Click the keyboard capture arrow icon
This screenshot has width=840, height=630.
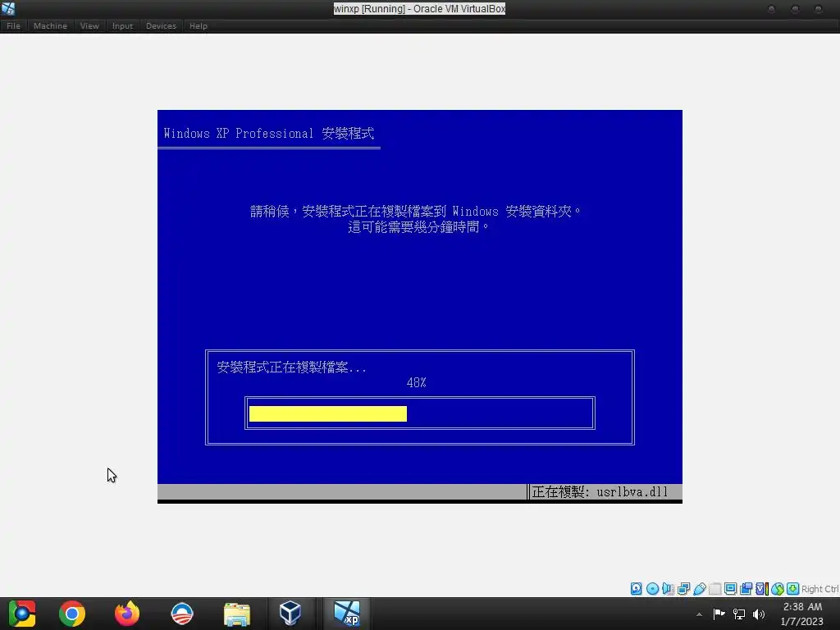tap(793, 589)
